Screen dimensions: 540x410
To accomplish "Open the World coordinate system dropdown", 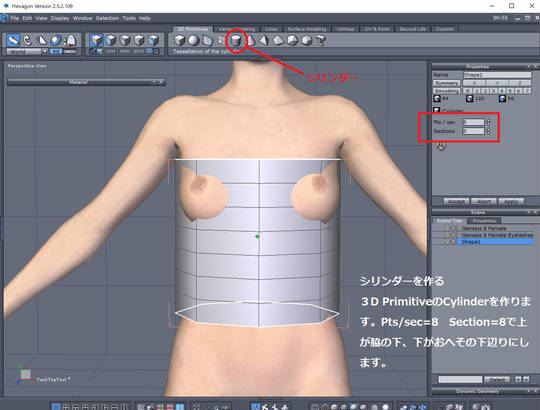I will [x=44, y=51].
